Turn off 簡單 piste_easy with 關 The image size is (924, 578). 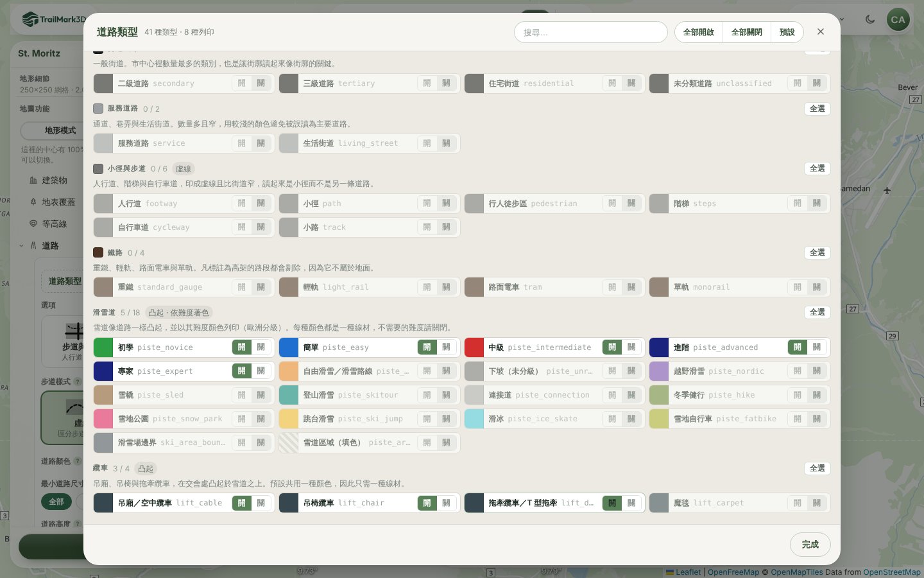pyautogui.click(x=447, y=347)
